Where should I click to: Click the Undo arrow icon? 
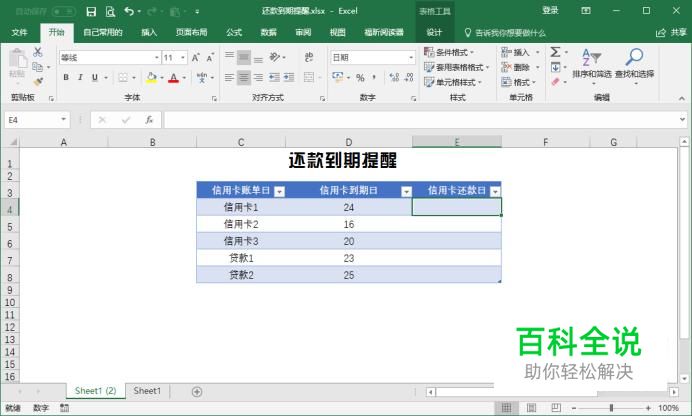pyautogui.click(x=129, y=11)
